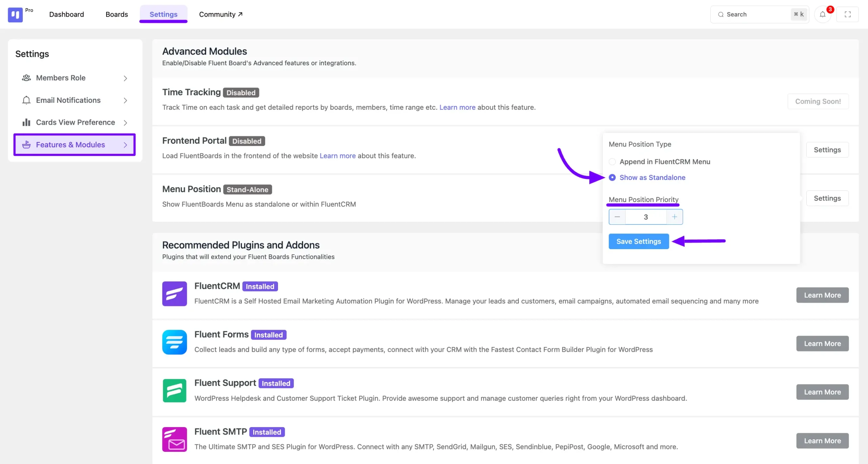Click the Frontend Portal Disabled badge
Screen dimensions: 868x464
coord(246,141)
